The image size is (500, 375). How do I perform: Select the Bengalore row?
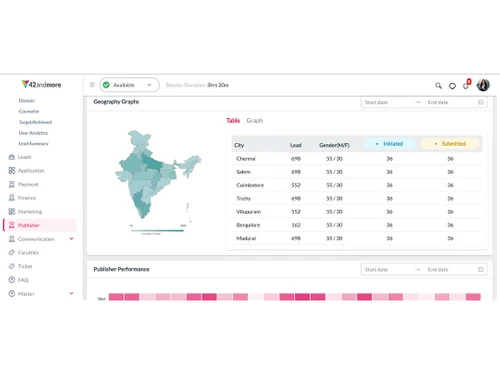pyautogui.click(x=357, y=225)
